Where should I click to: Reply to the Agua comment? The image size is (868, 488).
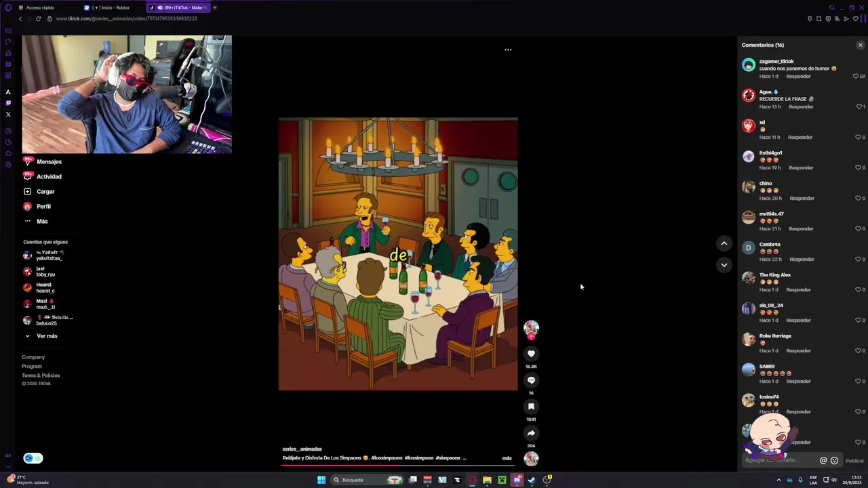pos(801,107)
